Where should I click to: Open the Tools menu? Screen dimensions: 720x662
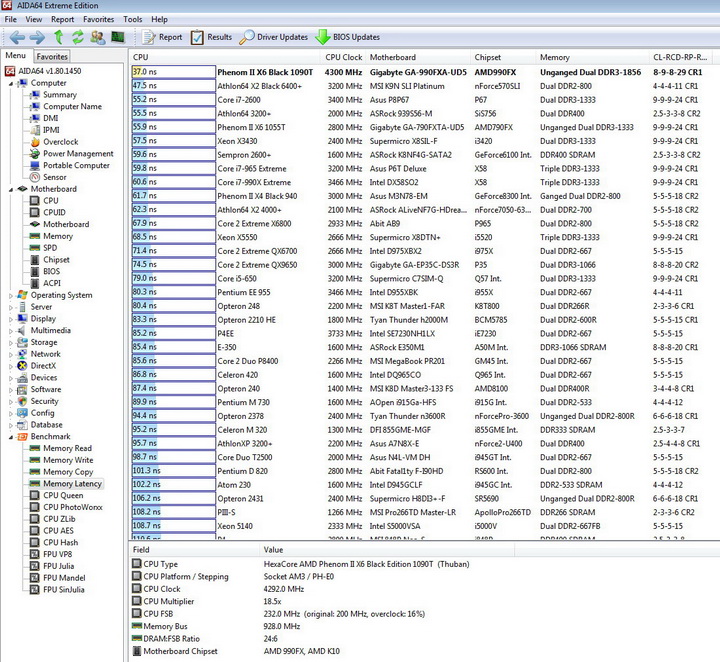[132, 19]
